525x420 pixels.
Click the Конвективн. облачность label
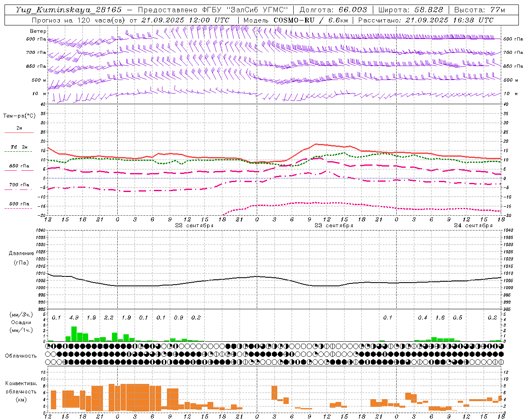21,388
